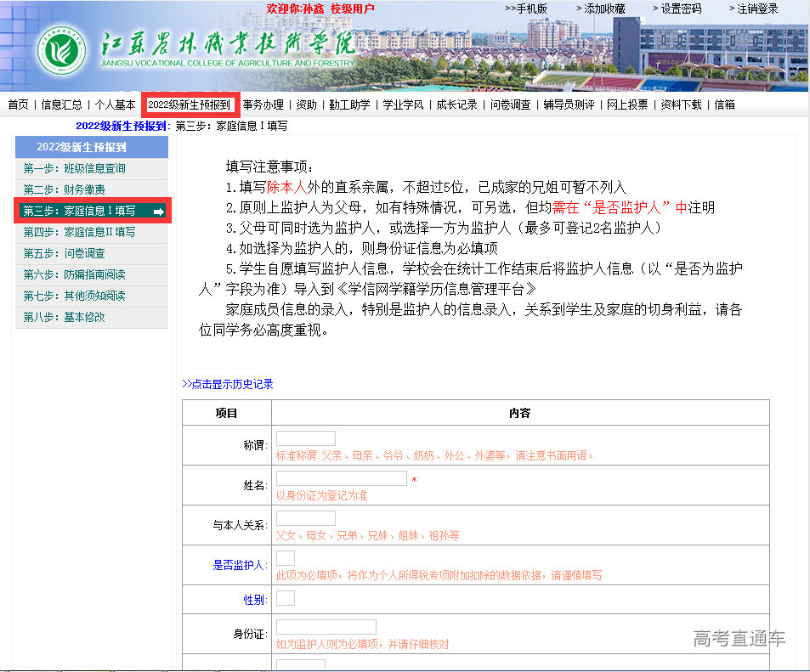Image resolution: width=810 pixels, height=672 pixels.
Task: Go to step two 财务缴费
Action: click(65, 189)
